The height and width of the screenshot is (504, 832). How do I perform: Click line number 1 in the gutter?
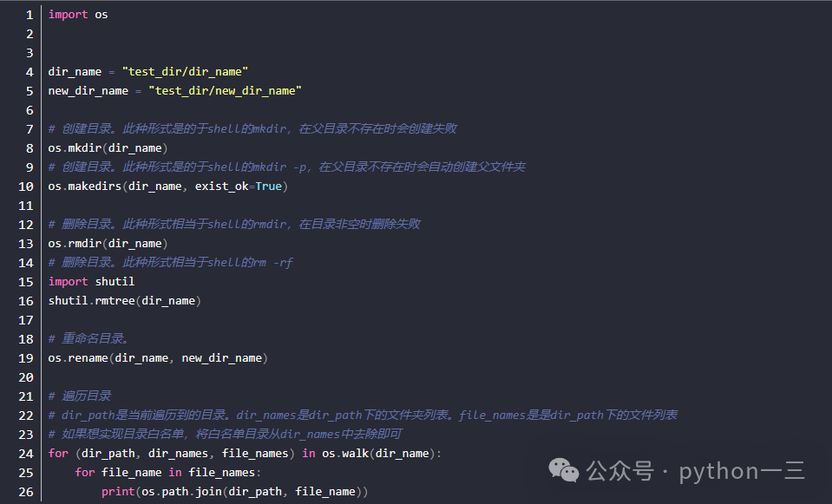click(x=29, y=15)
